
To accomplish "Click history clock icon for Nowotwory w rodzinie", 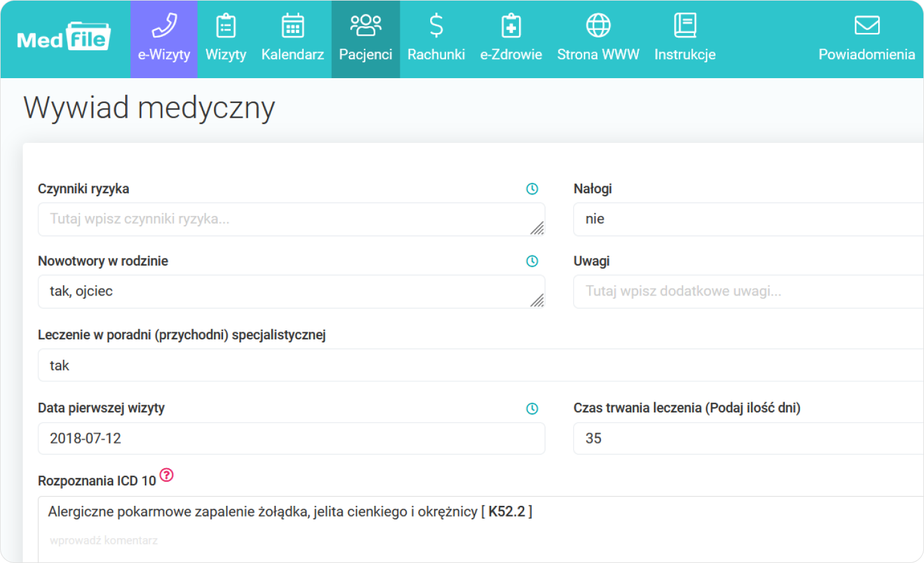I will point(533,261).
